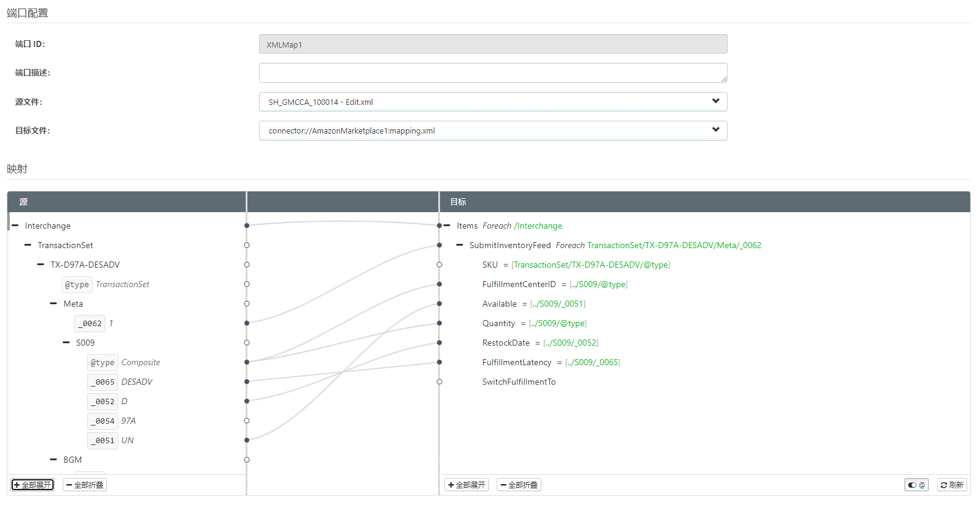The image size is (980, 506).
Task: Toggle the @ attribute display switch
Action: click(916, 485)
